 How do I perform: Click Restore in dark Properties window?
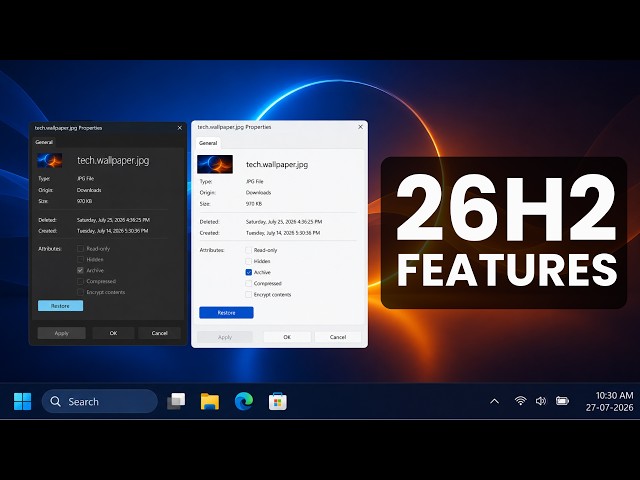pyautogui.click(x=60, y=306)
